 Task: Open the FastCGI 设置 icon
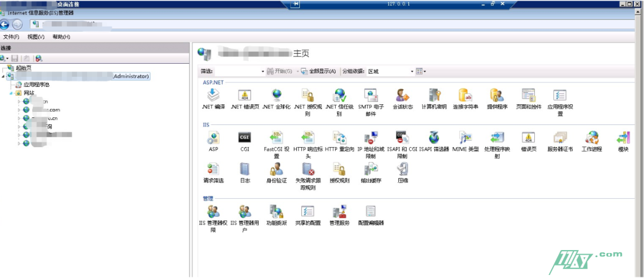click(x=277, y=138)
